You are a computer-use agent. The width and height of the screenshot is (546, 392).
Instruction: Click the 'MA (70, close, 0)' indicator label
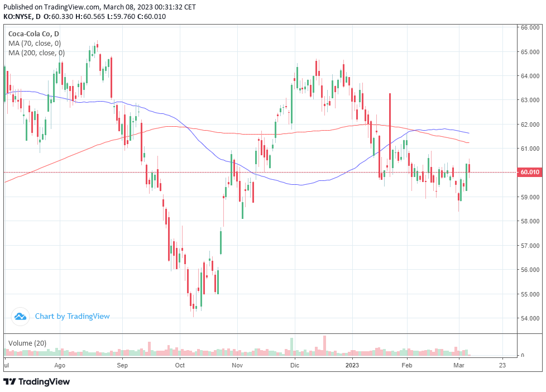tap(35, 43)
